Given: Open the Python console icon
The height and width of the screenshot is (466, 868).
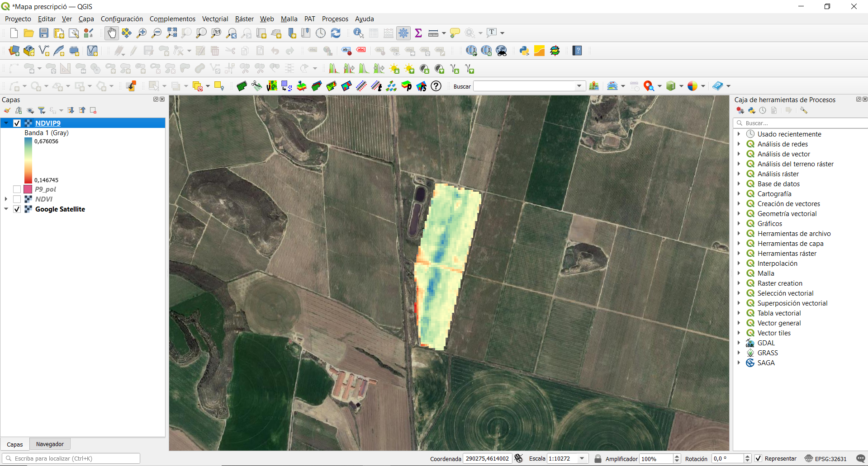Looking at the screenshot, I should tap(525, 51).
